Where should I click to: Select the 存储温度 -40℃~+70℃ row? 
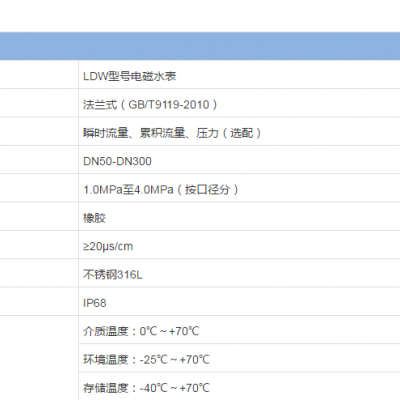(x=239, y=386)
